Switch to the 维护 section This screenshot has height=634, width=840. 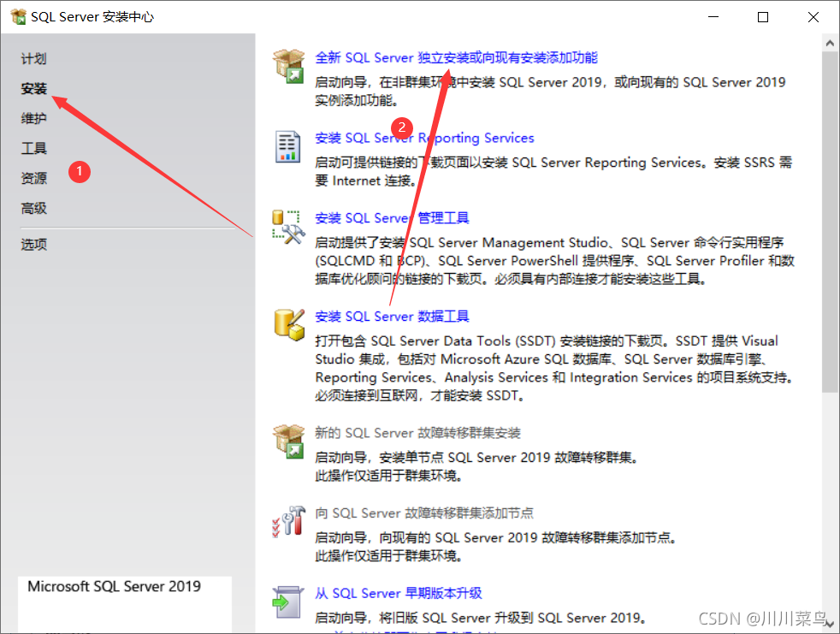33,118
